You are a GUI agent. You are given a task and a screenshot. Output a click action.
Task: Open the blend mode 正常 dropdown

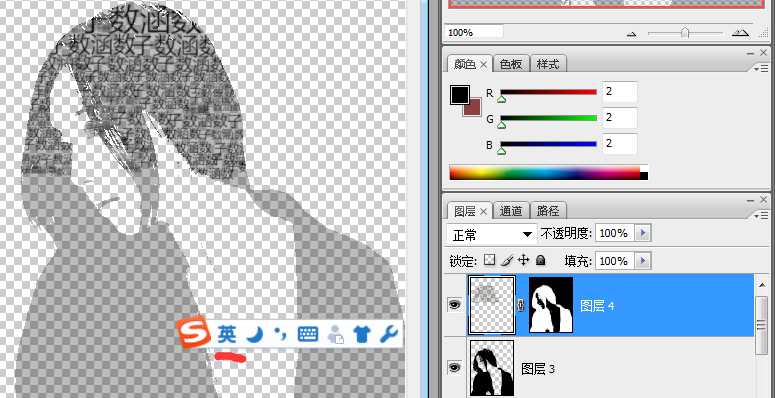tap(492, 234)
